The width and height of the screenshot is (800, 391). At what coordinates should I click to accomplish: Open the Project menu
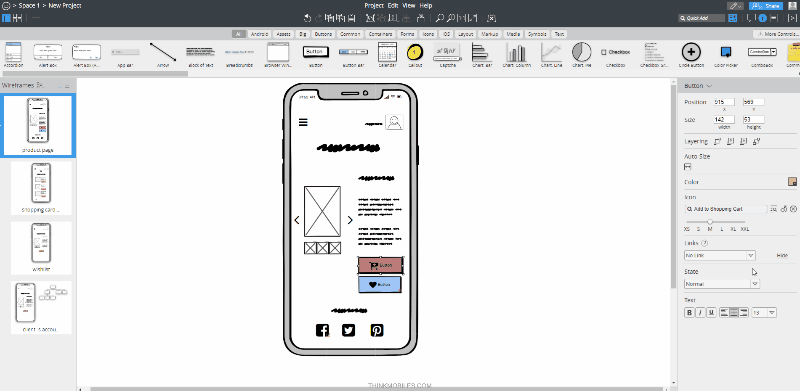373,6
